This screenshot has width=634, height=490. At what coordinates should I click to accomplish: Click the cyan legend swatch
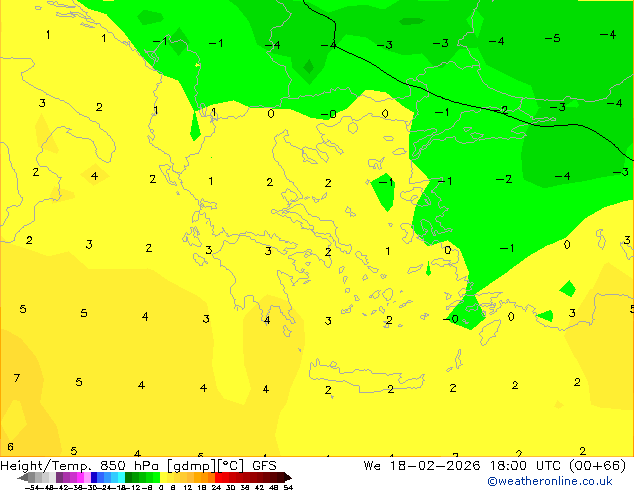[121, 477]
